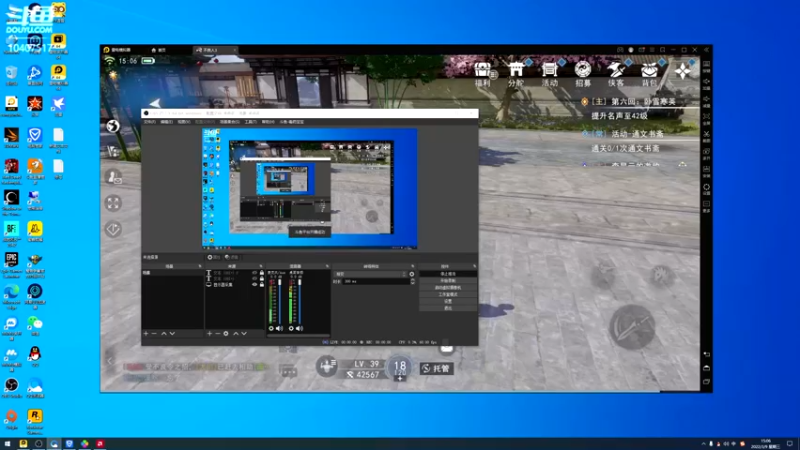Move the source up with the sources panel up arrow
This screenshot has height=450, width=800.
point(236,333)
